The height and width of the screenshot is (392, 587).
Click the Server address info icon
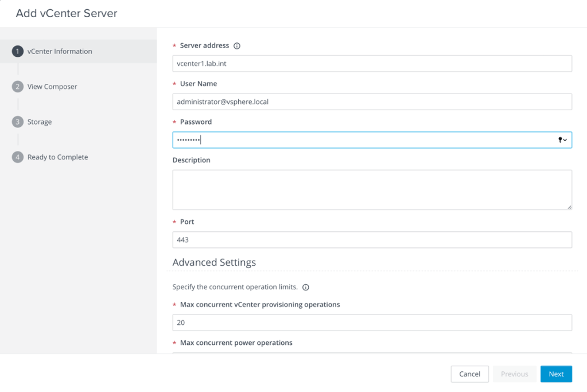237,46
